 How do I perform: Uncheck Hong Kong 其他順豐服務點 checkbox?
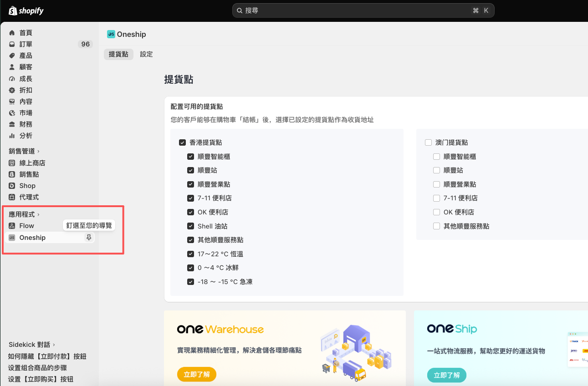[191, 240]
